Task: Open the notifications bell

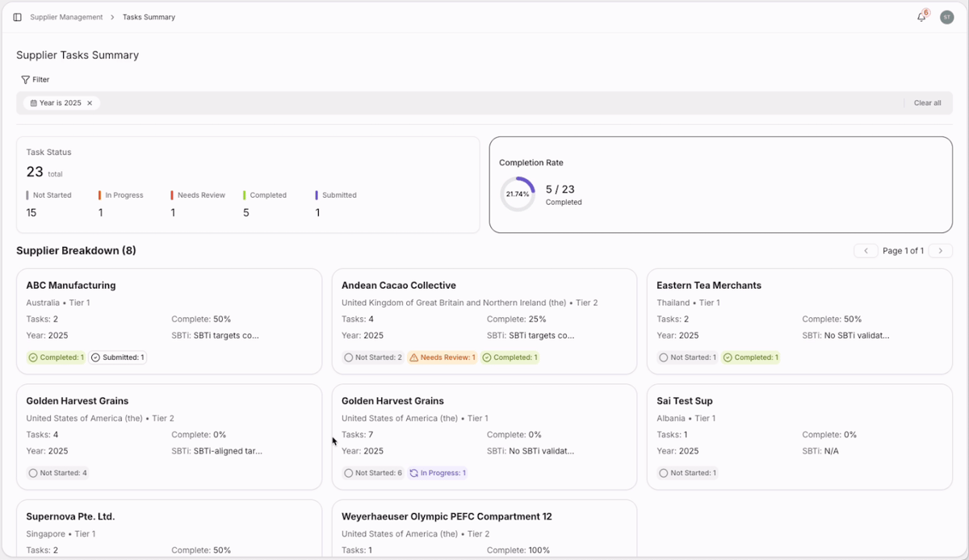Action: click(x=921, y=17)
